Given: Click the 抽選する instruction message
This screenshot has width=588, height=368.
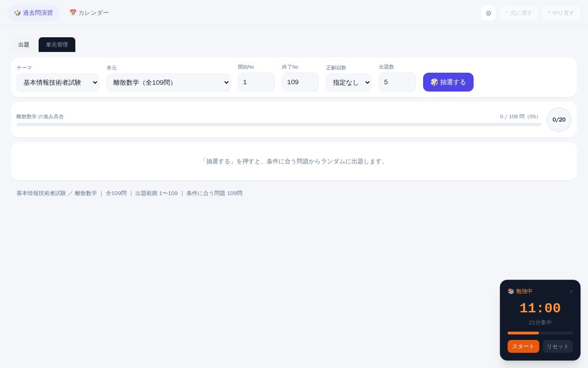Looking at the screenshot, I should [294, 161].
